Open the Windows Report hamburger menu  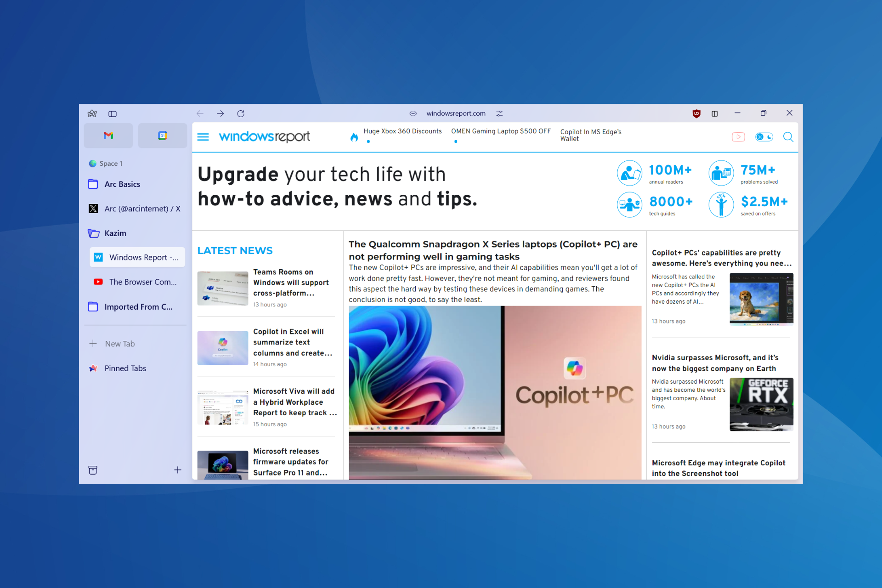pyautogui.click(x=204, y=136)
